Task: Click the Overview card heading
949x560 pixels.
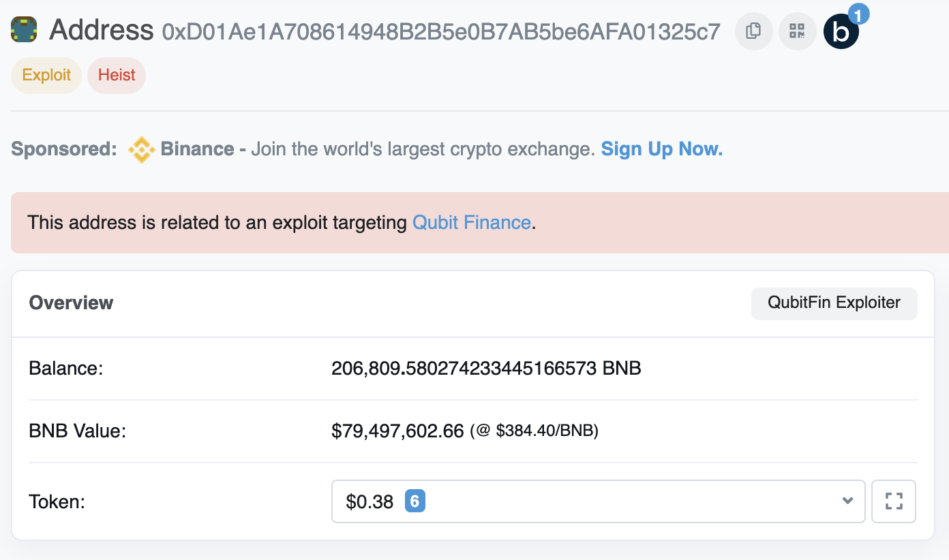Action: [72, 303]
